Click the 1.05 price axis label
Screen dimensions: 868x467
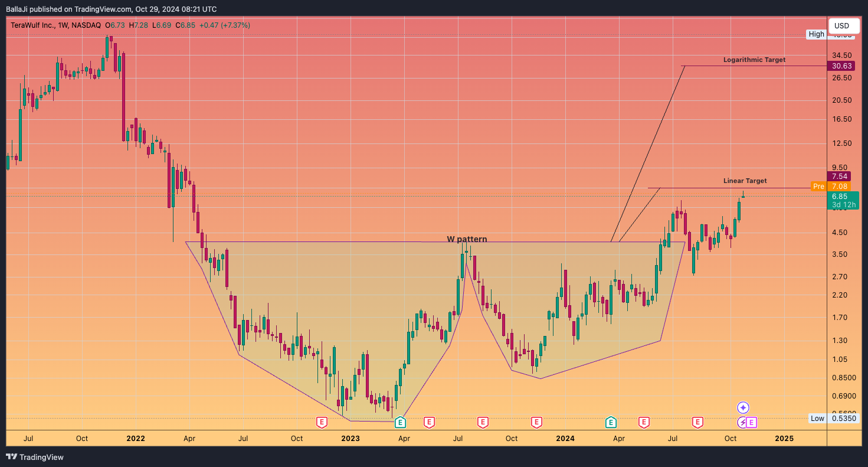coord(840,360)
